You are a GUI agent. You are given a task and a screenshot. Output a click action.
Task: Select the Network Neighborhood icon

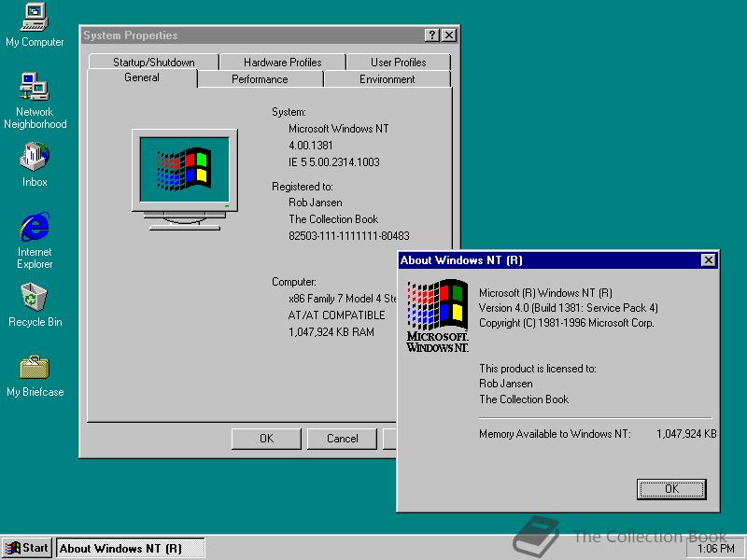pos(35,101)
